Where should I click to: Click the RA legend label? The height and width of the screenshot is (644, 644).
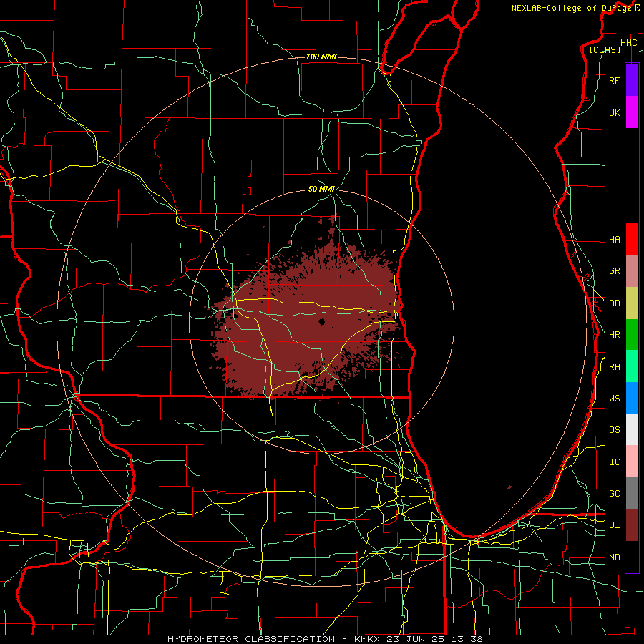click(x=614, y=367)
